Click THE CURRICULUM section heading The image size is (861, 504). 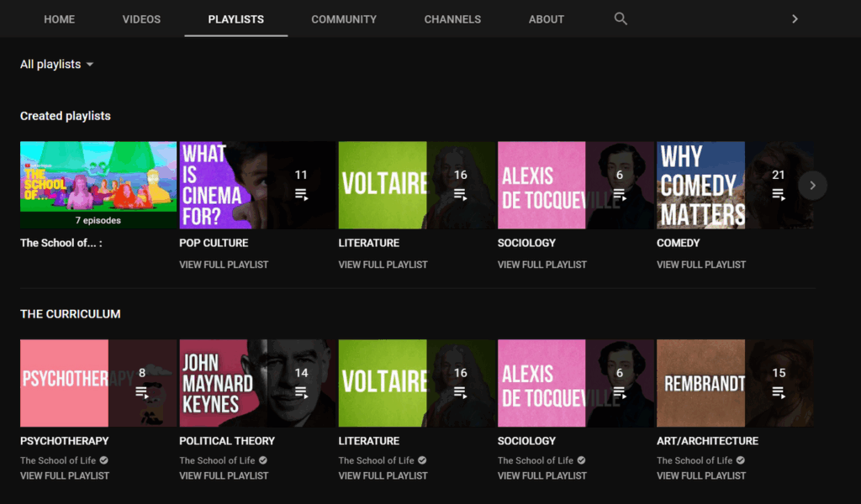71,314
